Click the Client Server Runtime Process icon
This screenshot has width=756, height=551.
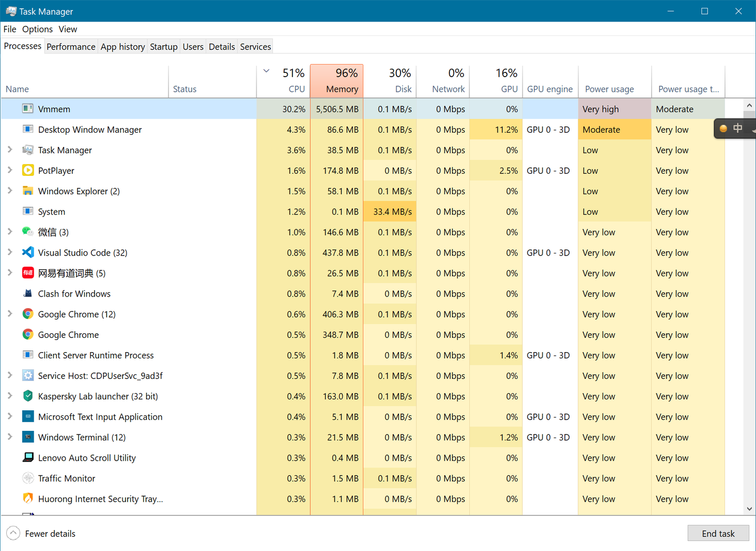pyautogui.click(x=28, y=355)
